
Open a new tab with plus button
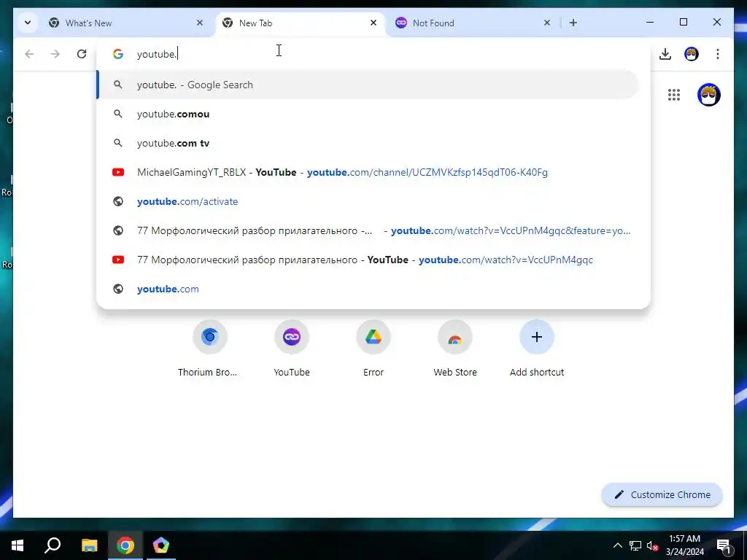pos(573,23)
